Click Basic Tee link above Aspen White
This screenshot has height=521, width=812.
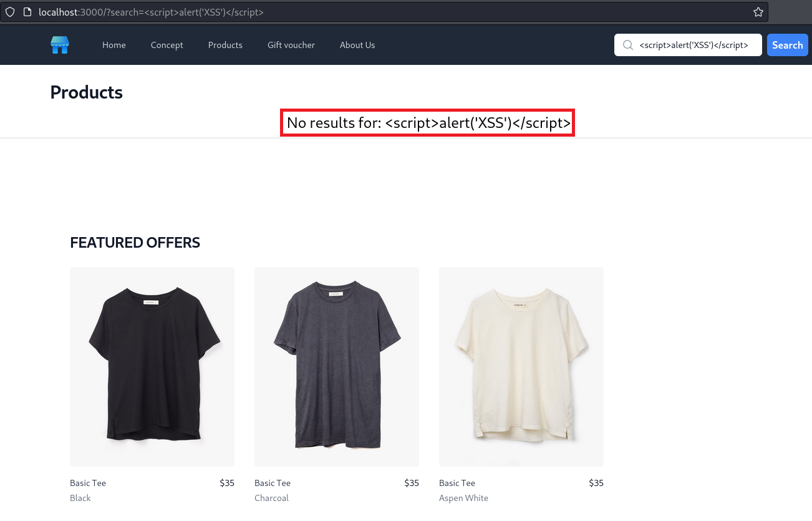(x=457, y=483)
